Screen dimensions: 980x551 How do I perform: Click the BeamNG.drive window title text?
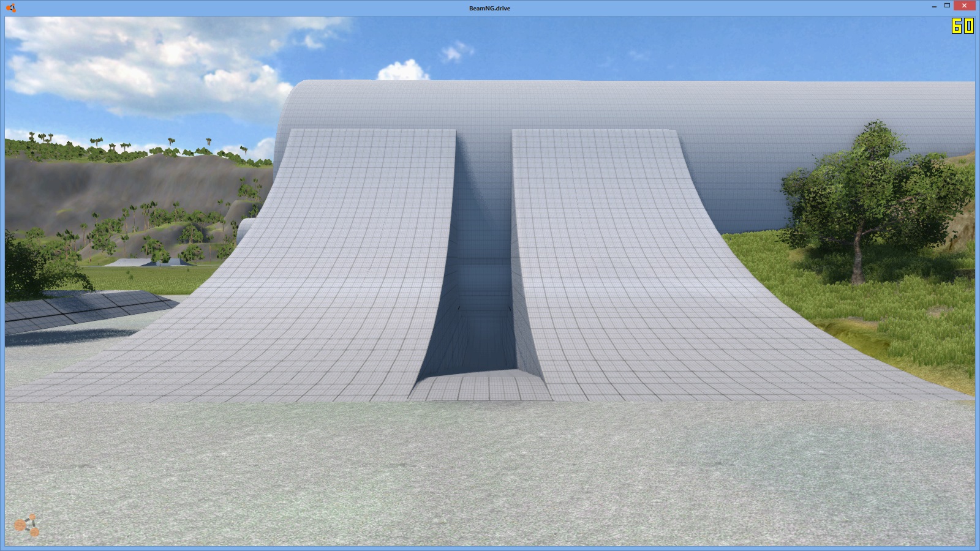[x=489, y=8]
